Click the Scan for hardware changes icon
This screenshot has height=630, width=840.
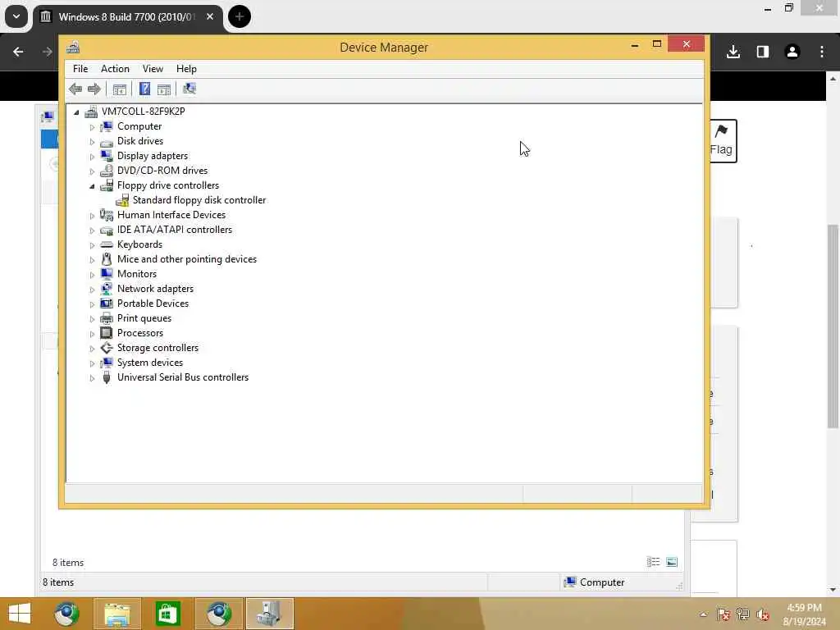pos(189,89)
